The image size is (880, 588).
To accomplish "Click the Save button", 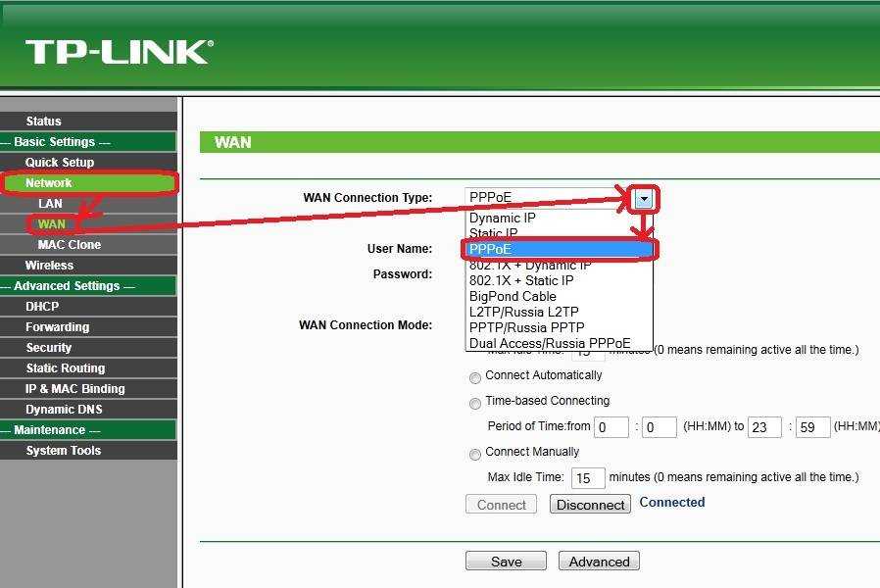I will [506, 562].
